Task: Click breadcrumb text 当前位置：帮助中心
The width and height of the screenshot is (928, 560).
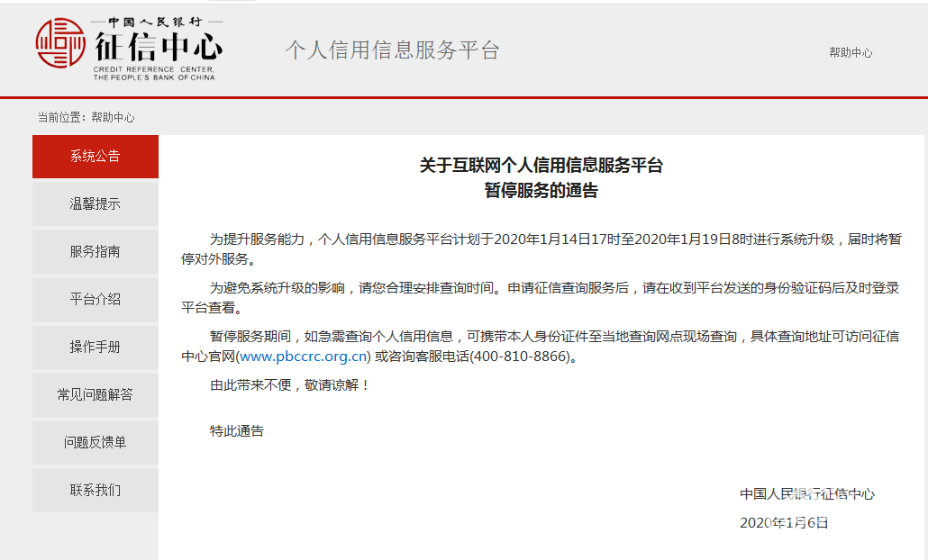Action: point(86,117)
